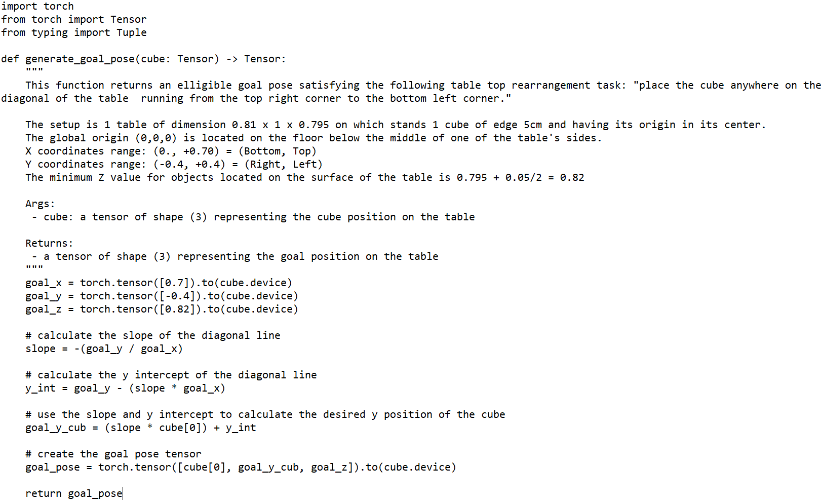Viewport: 822px width, 504px height.
Task: Click the 'The minimum Z value' docstring line
Action: tap(305, 177)
